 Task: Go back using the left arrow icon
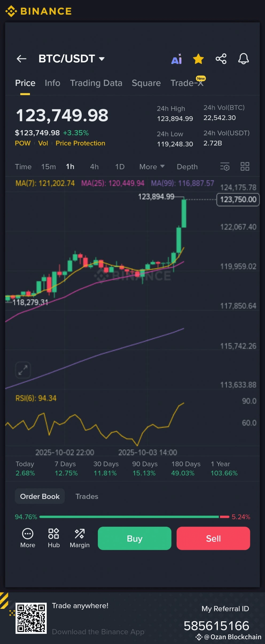point(21,59)
